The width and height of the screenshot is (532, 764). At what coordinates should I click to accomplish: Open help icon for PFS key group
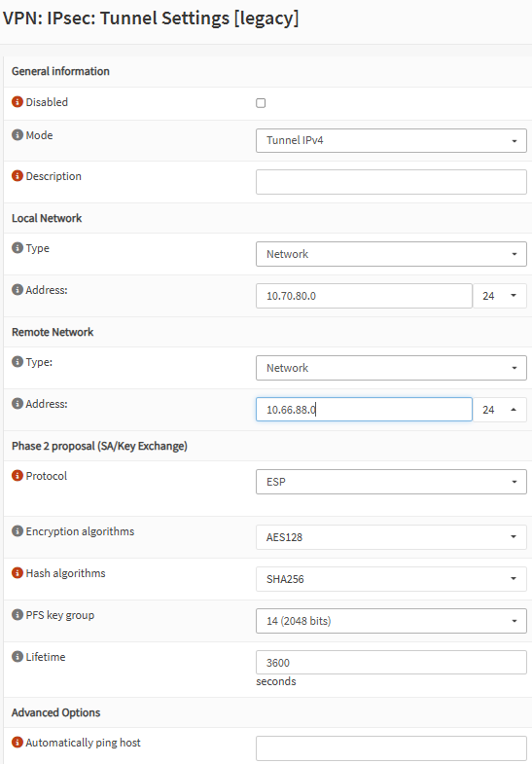18,615
